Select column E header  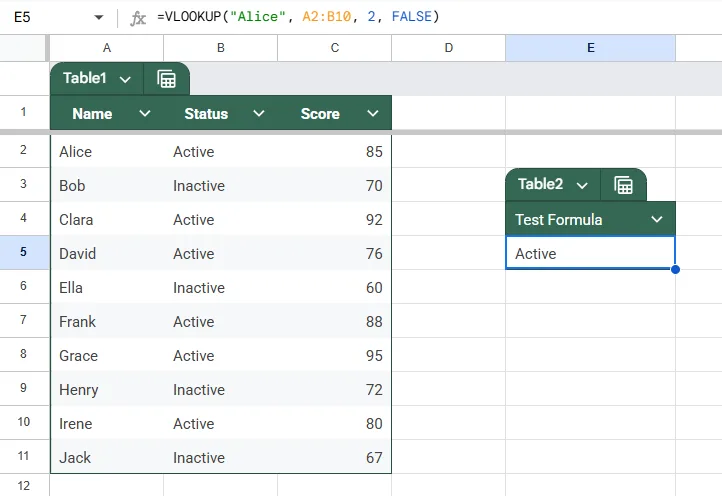[x=590, y=48]
